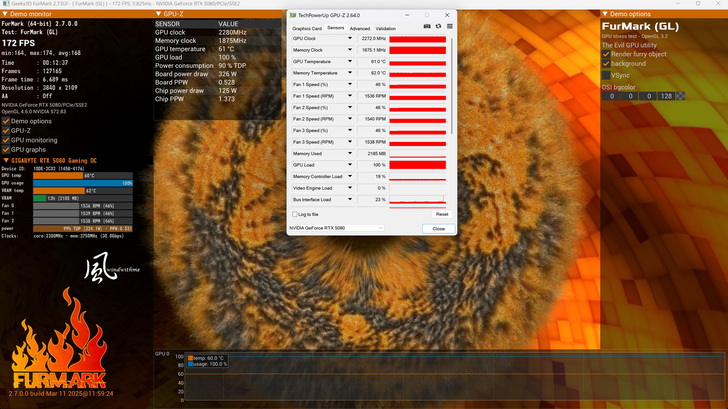Screen dimensions: 728x409
Task: Toggle the GPU graphs checkbox
Action: coord(6,149)
